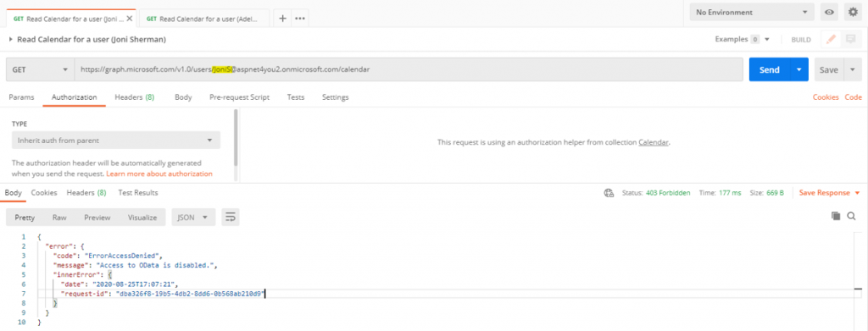The height and width of the screenshot is (331, 868).
Task: Click the new tab plus icon
Action: (x=282, y=19)
